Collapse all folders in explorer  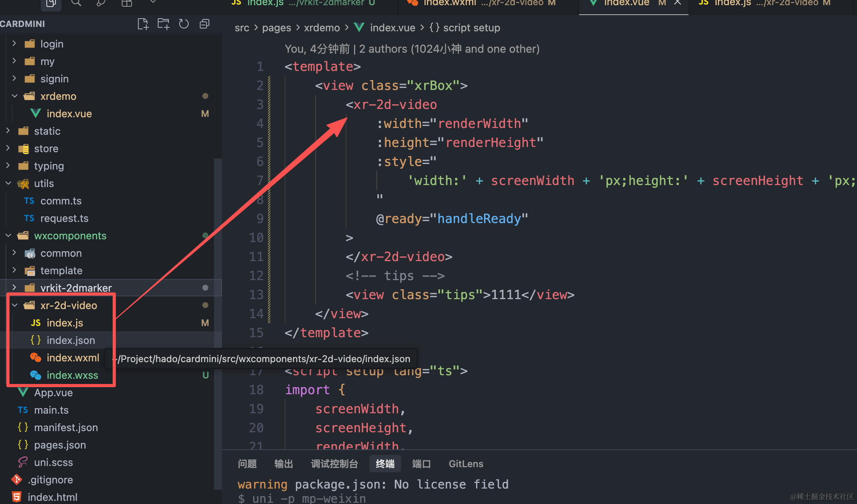[x=205, y=24]
